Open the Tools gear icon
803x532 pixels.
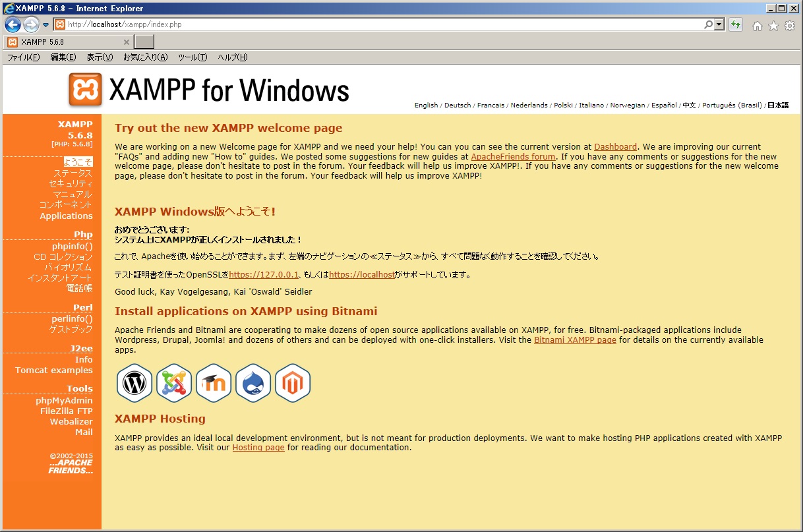tap(789, 26)
